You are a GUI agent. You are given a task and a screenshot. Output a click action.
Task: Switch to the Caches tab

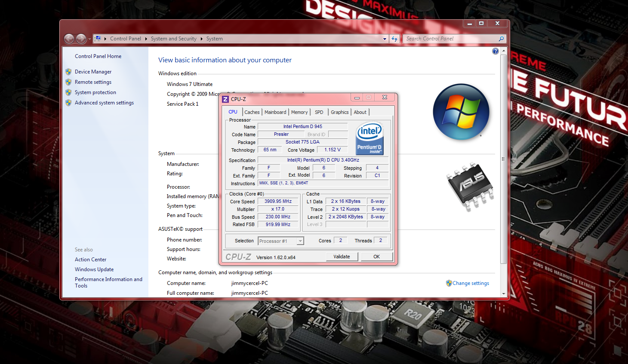(x=252, y=112)
